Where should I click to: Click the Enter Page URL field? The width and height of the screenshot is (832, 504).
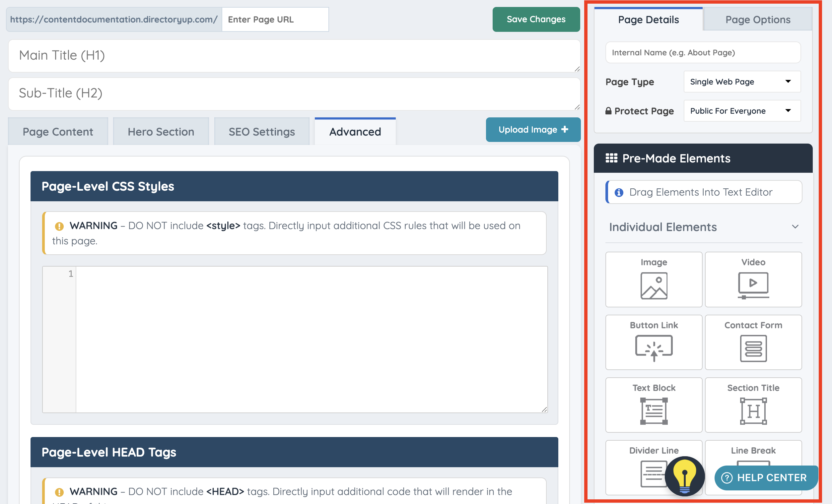click(x=275, y=20)
